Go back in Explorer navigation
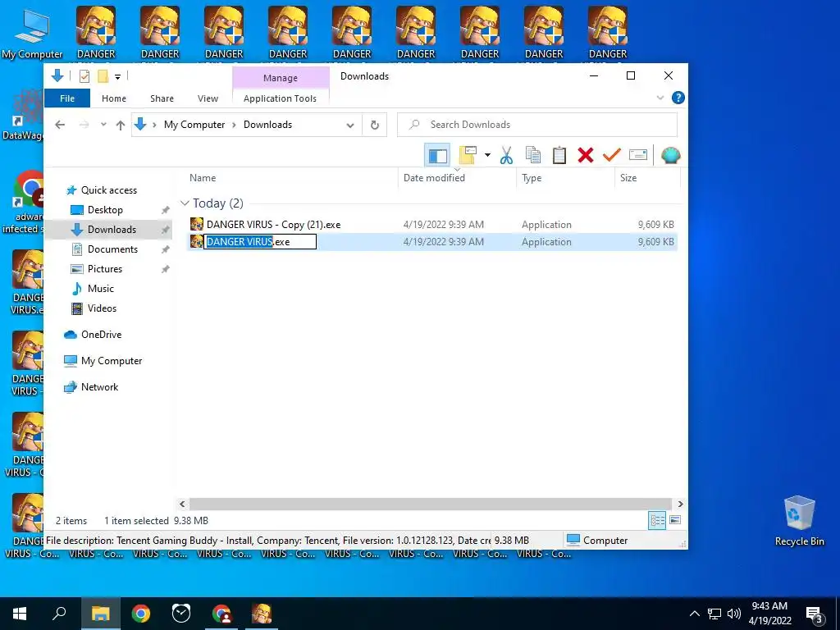The image size is (840, 630). [60, 125]
